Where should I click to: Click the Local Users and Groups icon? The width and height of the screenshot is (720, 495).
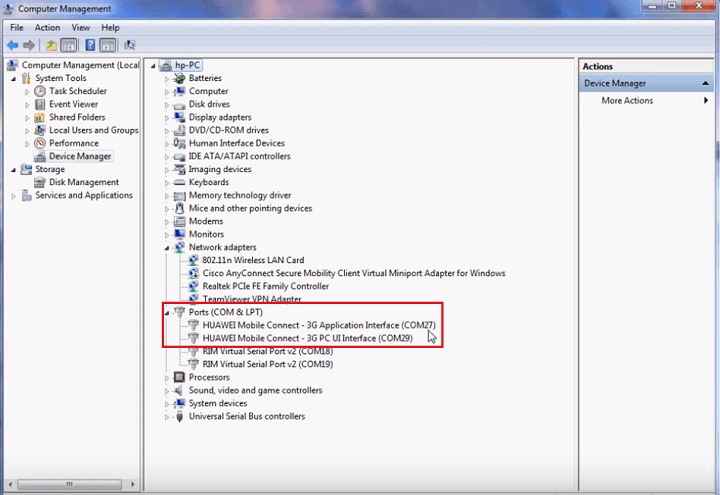pyautogui.click(x=40, y=130)
